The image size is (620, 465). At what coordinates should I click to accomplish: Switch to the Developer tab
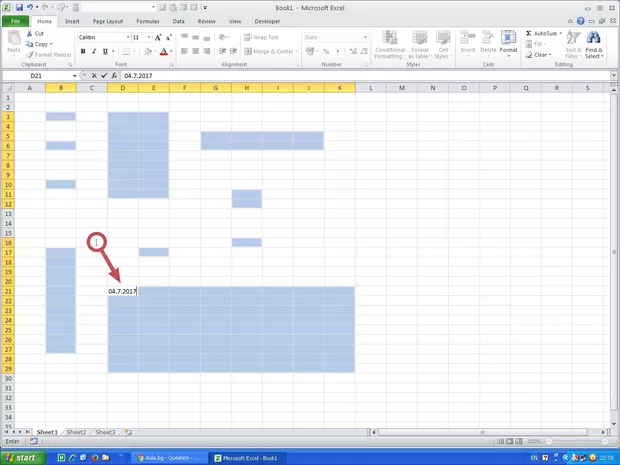tap(267, 21)
